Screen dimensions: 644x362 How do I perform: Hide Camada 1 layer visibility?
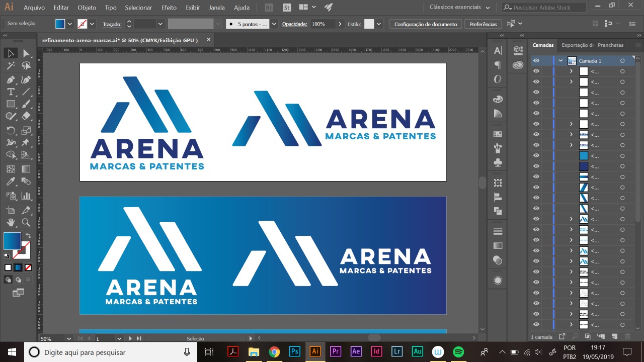(x=536, y=61)
